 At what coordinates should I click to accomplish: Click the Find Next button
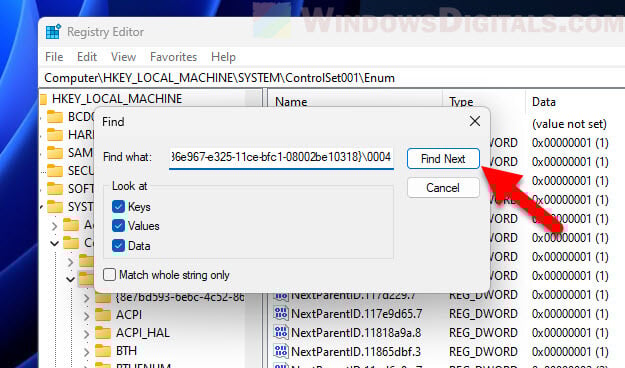click(443, 159)
